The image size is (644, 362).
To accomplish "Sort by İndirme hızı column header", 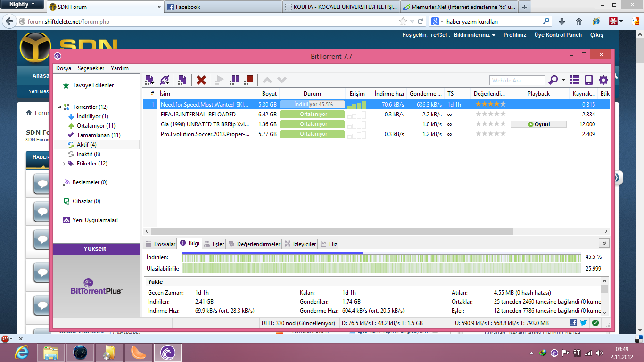I will click(x=388, y=94).
